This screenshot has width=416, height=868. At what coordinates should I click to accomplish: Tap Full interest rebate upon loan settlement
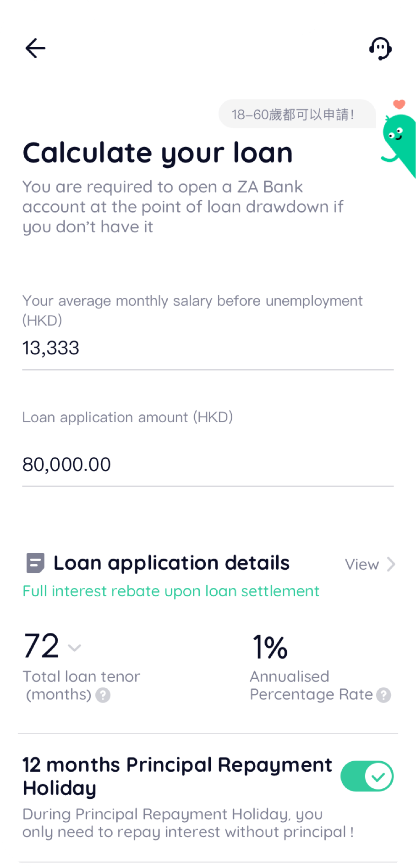tap(171, 591)
